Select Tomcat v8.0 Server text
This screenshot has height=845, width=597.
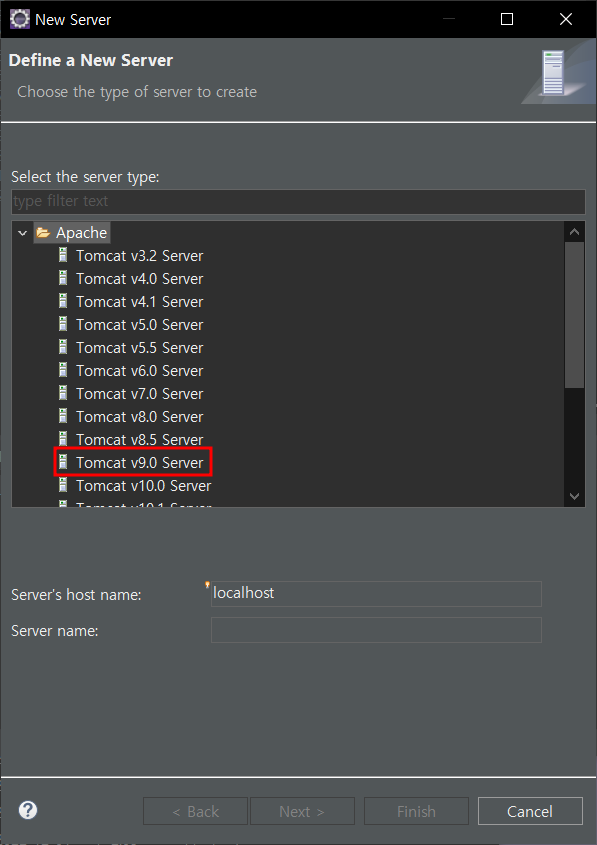pos(140,417)
